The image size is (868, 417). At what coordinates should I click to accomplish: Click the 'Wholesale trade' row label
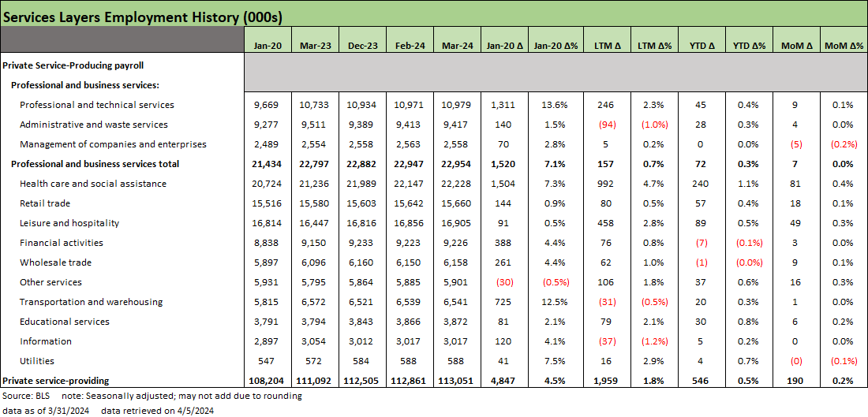tap(55, 262)
